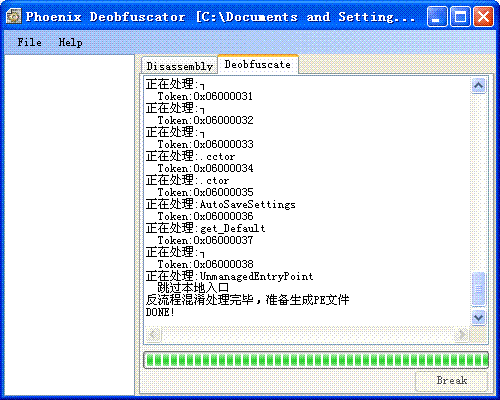Click the log line Token:0x06000034

[x=205, y=169]
